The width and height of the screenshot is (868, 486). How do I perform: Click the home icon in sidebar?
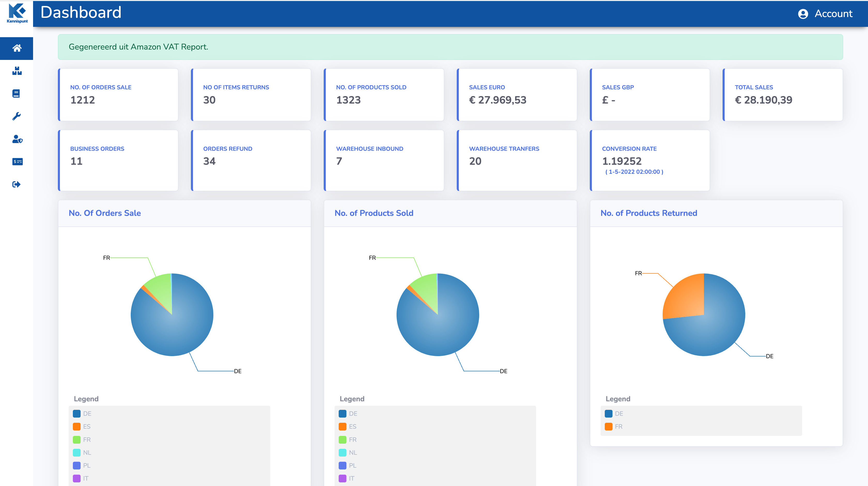(x=17, y=48)
